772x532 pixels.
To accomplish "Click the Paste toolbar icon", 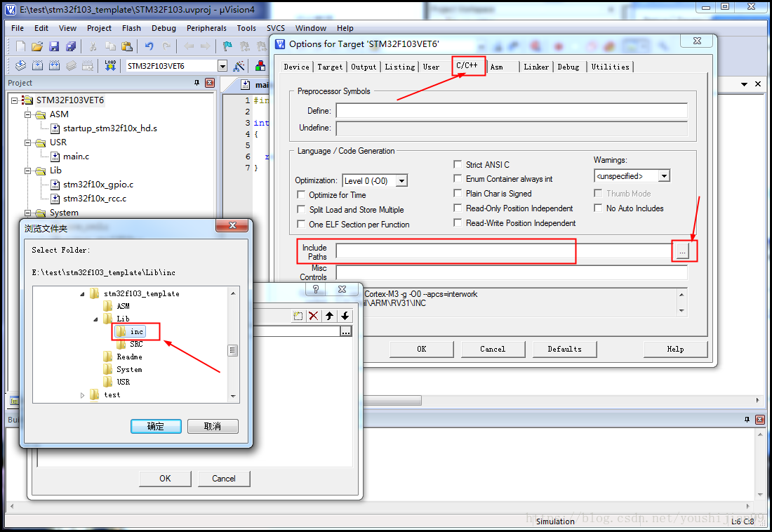I will point(127,46).
